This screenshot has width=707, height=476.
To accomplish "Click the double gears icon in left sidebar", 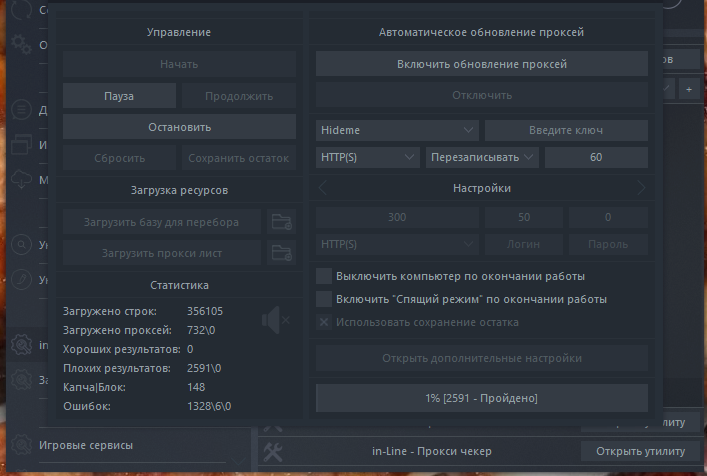I will (21, 44).
